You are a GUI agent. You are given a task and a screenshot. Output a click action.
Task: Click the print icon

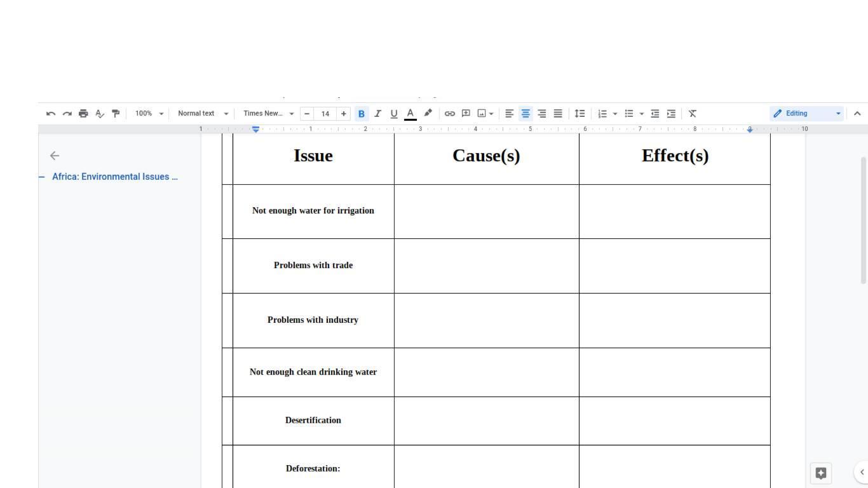[83, 114]
